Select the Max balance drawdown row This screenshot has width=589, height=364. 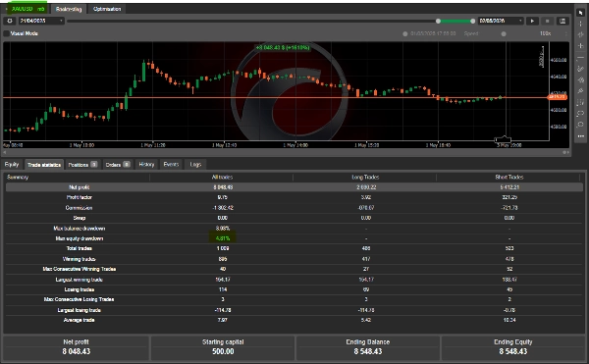(x=294, y=229)
